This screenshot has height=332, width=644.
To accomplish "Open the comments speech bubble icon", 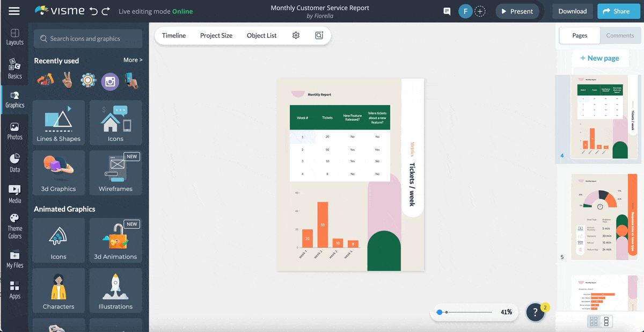I will (x=447, y=11).
